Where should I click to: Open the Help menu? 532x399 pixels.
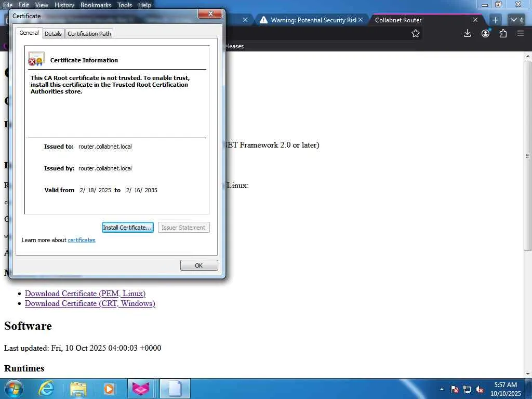[144, 5]
